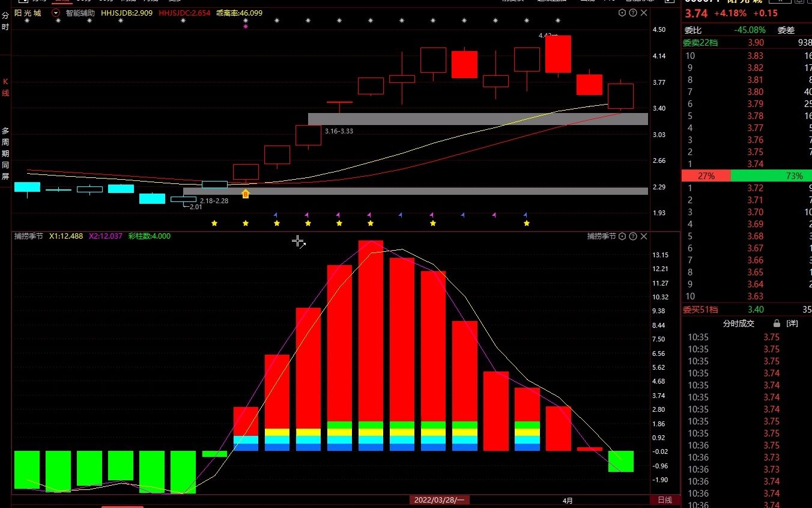This screenshot has height=508, width=812.
Task: Open the [详] details link for 分时成交
Action: click(x=792, y=323)
